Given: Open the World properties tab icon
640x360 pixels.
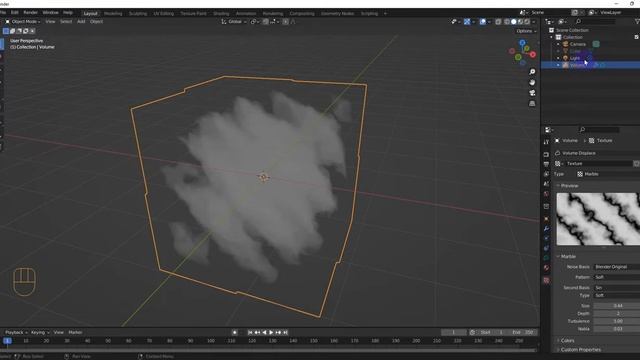Looking at the screenshot, I should click(x=546, y=194).
